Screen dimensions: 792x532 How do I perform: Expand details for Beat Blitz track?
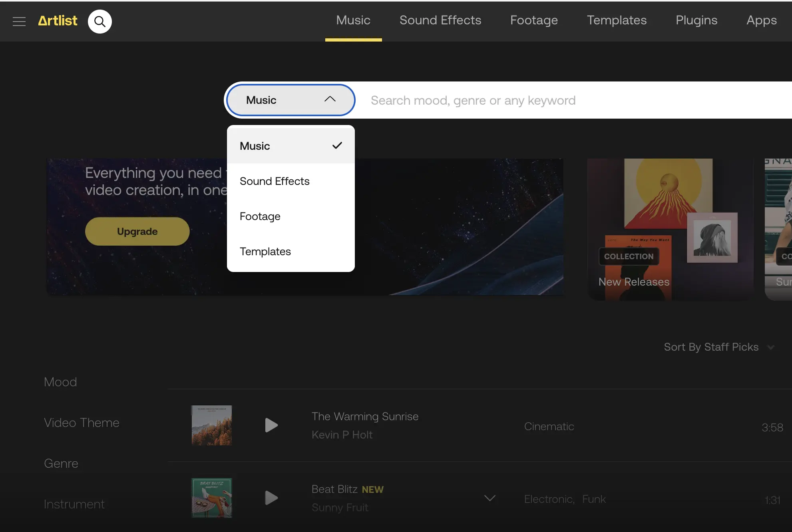489,498
